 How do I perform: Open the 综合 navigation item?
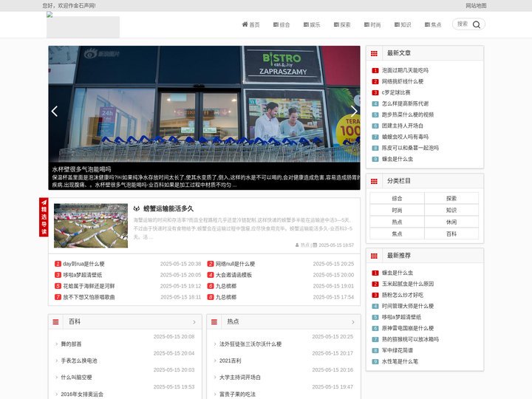tap(282, 24)
